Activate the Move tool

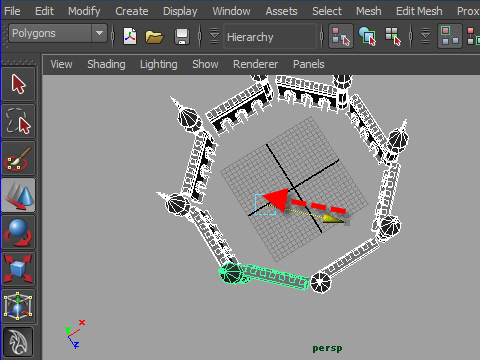18,195
